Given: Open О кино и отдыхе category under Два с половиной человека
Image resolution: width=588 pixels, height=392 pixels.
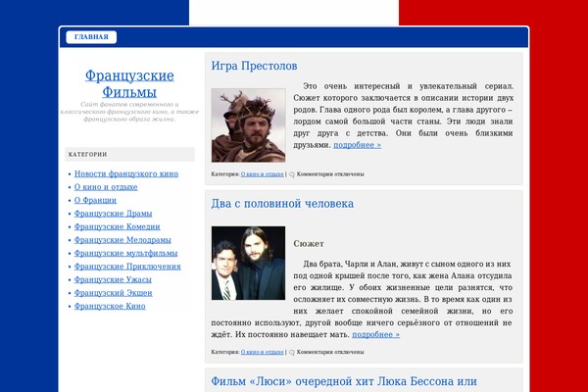Looking at the screenshot, I should (x=262, y=352).
